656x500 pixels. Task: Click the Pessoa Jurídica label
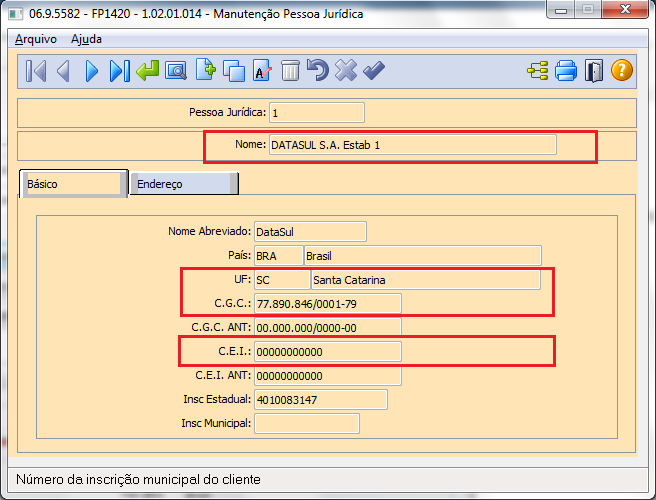(228, 112)
